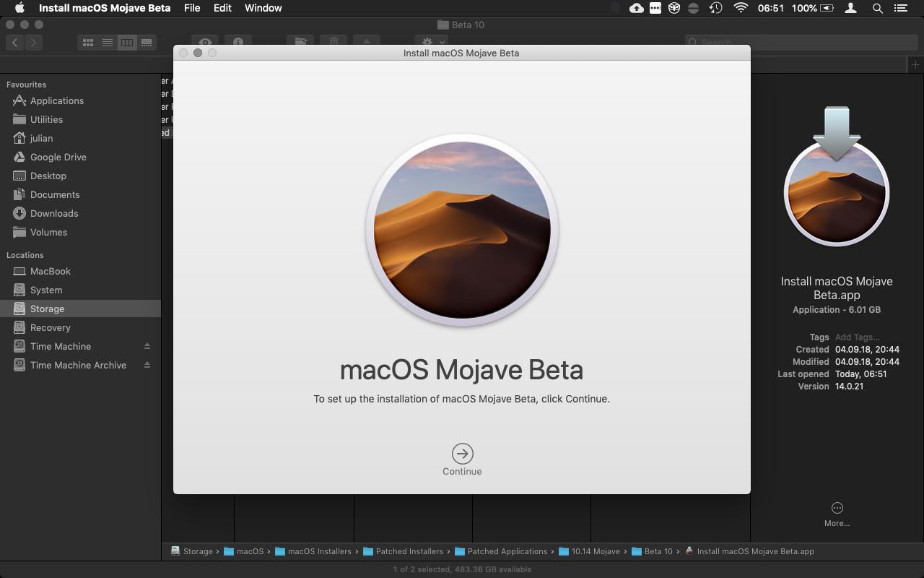Click macOS in the Finder path bar
The image size is (924, 578).
tap(244, 551)
